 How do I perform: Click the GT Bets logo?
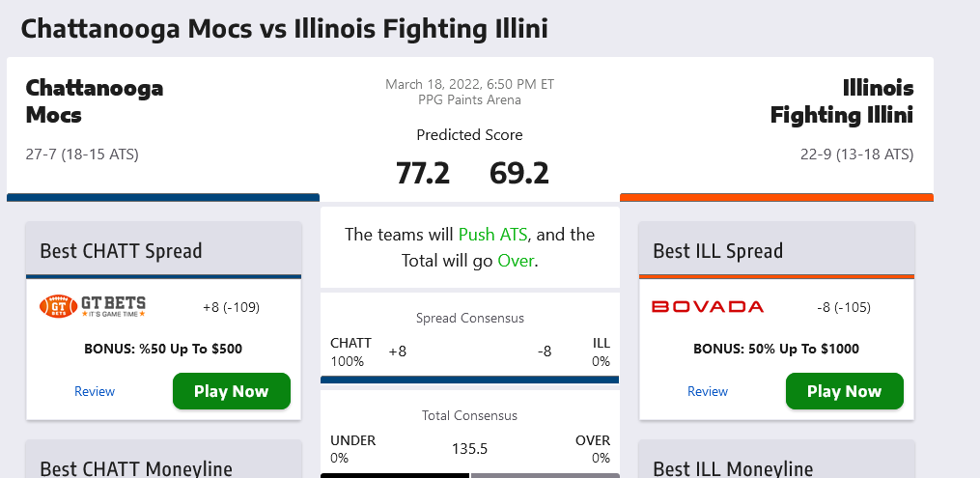[x=93, y=306]
